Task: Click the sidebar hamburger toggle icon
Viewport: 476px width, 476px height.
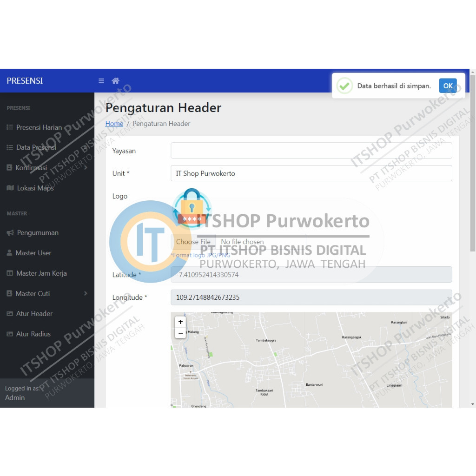Action: pos(101,80)
